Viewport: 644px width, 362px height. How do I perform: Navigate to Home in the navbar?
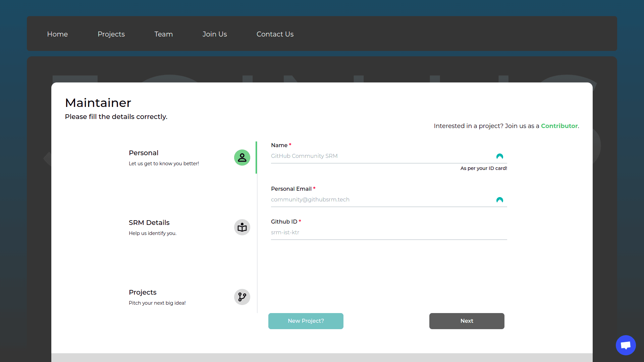point(57,34)
